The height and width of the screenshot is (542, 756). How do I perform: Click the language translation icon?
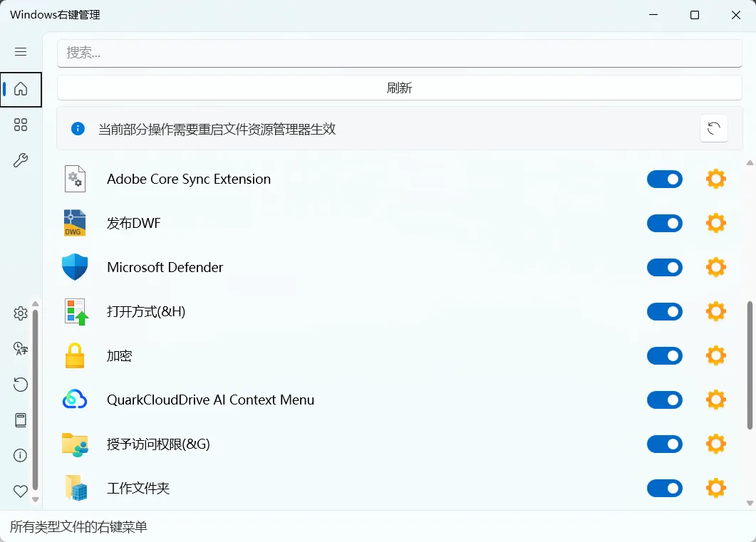21,349
